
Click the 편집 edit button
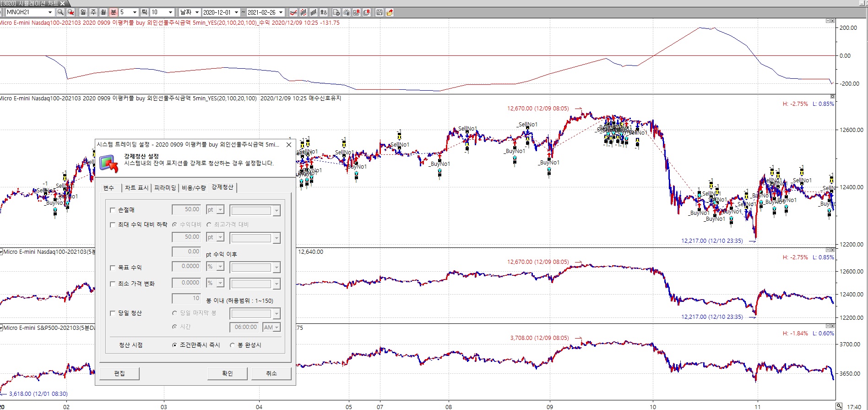[119, 374]
